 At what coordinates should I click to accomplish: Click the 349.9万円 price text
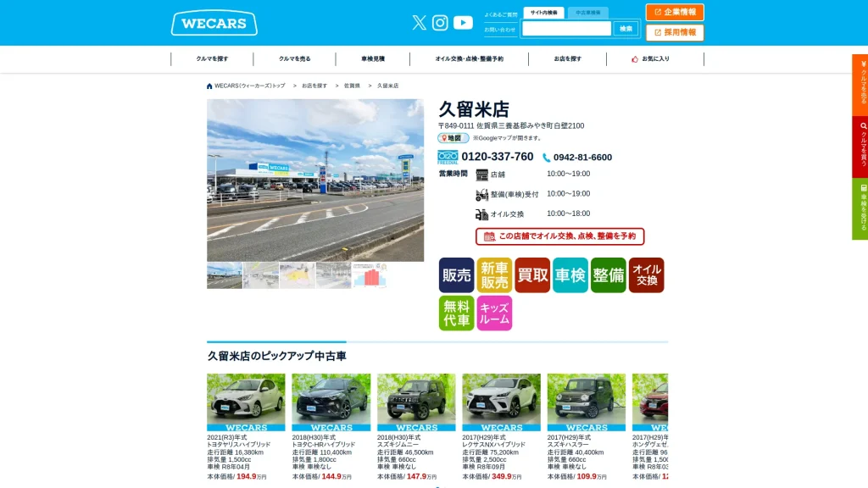[x=507, y=476]
